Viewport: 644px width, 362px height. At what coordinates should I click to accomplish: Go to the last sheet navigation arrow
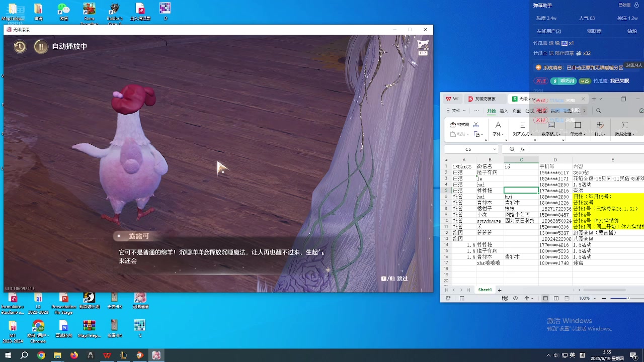(469, 290)
